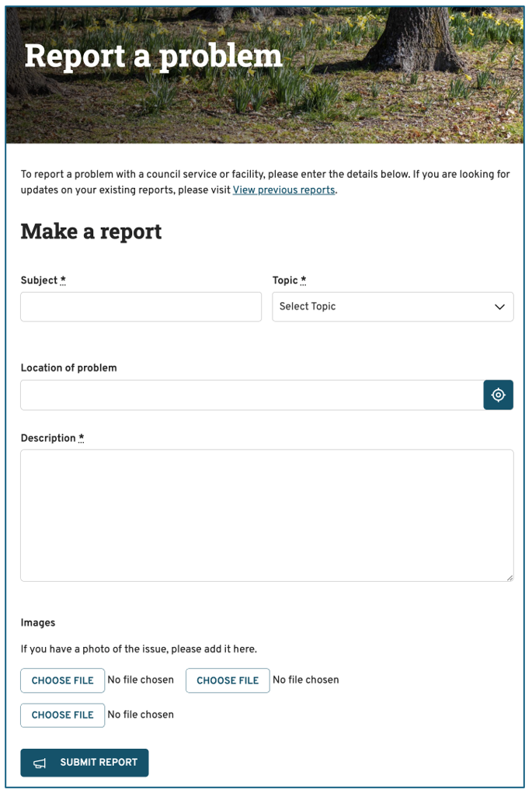532x793 pixels.
Task: Click the Location of problem label
Action: 68,368
